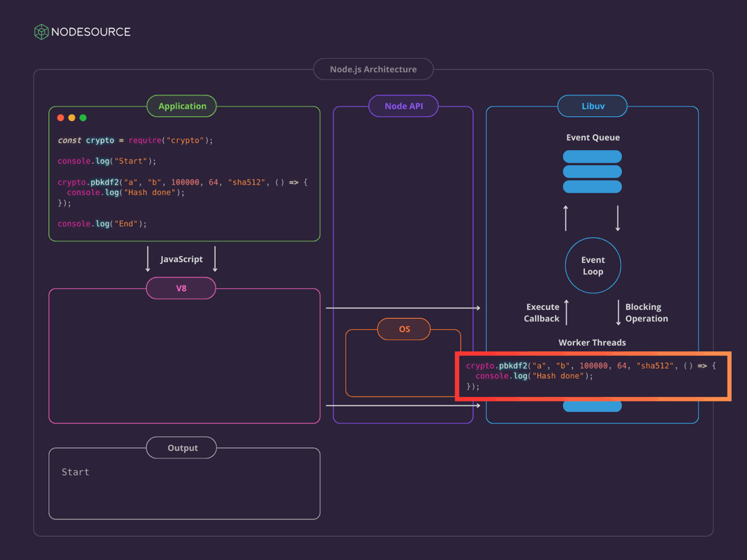
Task: Click the yellow dot in Application window
Action: point(72,118)
